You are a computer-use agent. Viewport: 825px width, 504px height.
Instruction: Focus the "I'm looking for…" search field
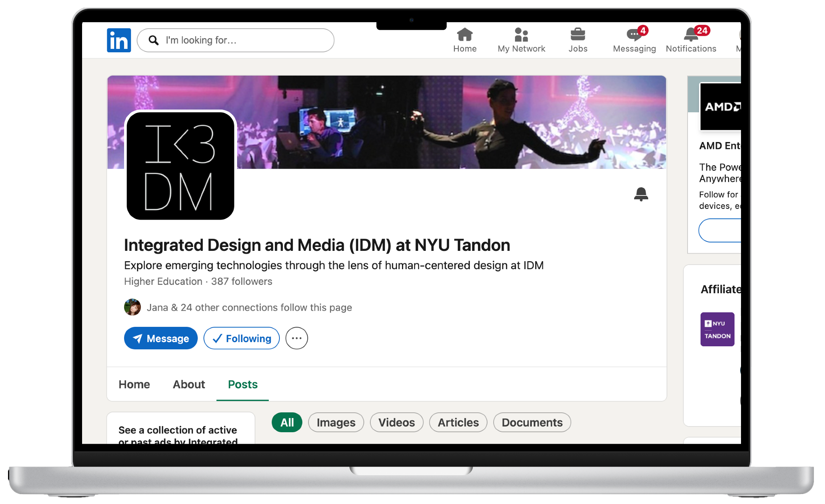coord(236,40)
